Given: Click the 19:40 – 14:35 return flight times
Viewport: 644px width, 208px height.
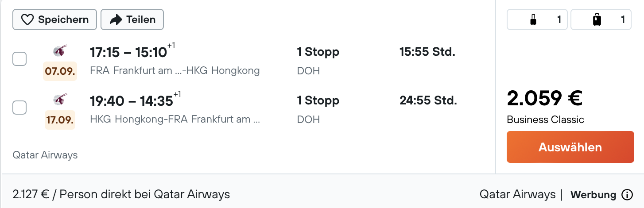Looking at the screenshot, I should (x=131, y=101).
